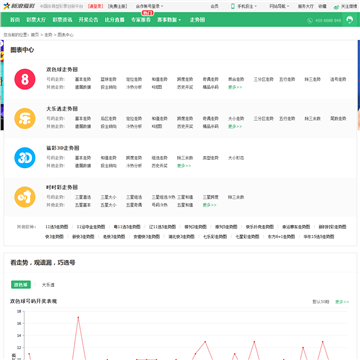This screenshot has width=360, height=360.
Task: Click the 收藏 link in top bar
Action: [322, 6]
